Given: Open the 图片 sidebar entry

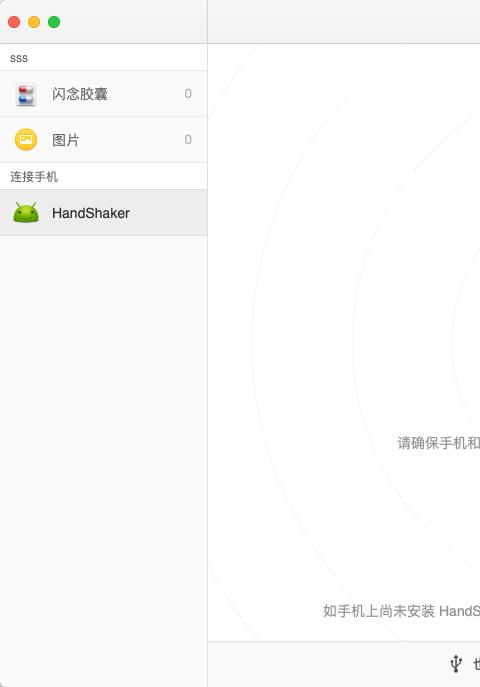Looking at the screenshot, I should coord(104,140).
